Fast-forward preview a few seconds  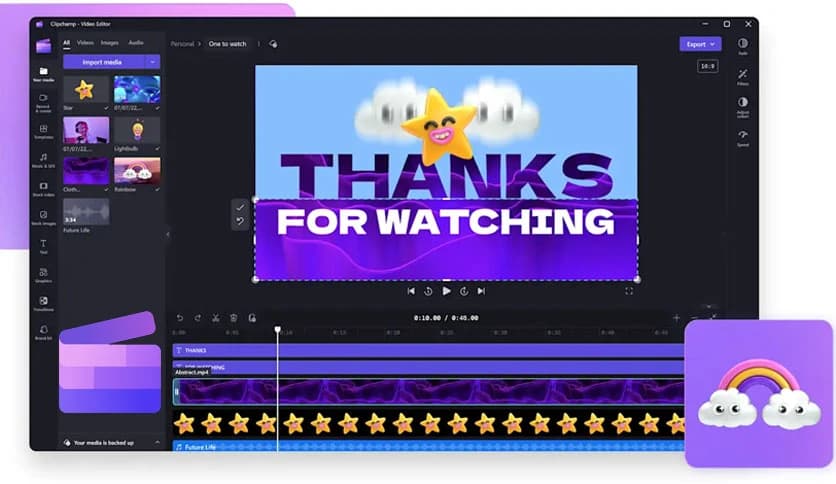[464, 291]
